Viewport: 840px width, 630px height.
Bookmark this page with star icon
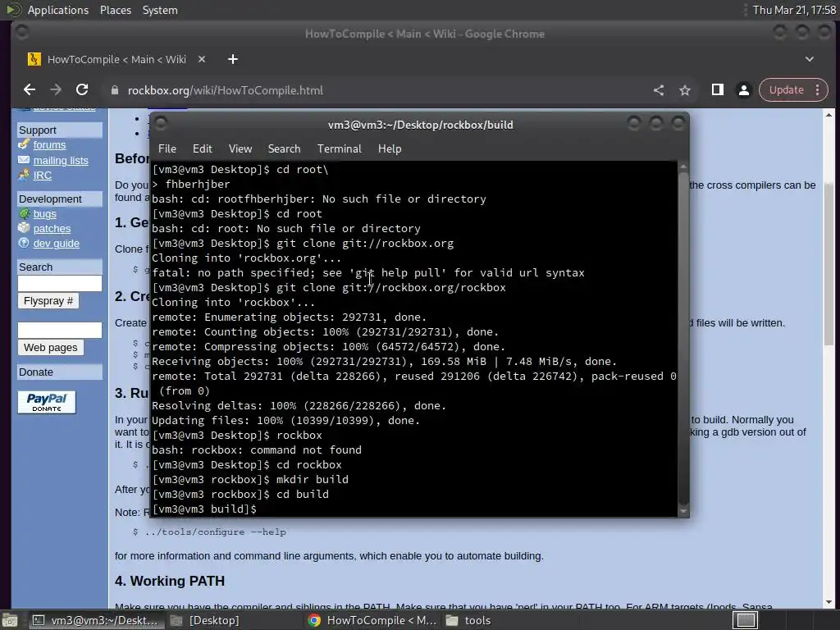coord(685,90)
